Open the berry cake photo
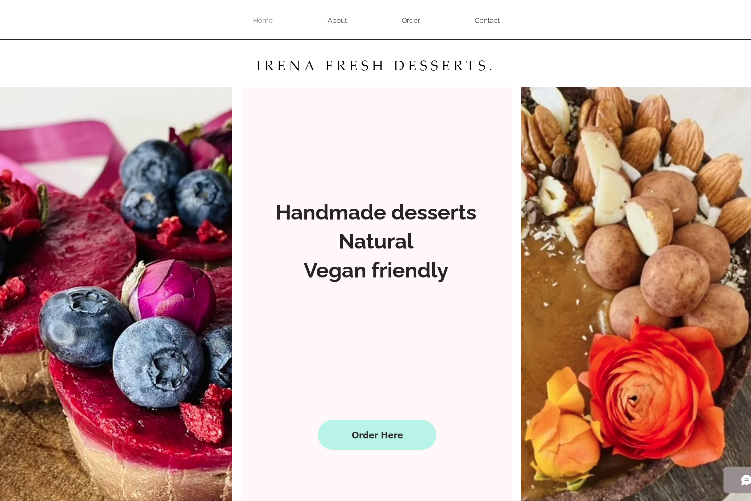 point(116,294)
